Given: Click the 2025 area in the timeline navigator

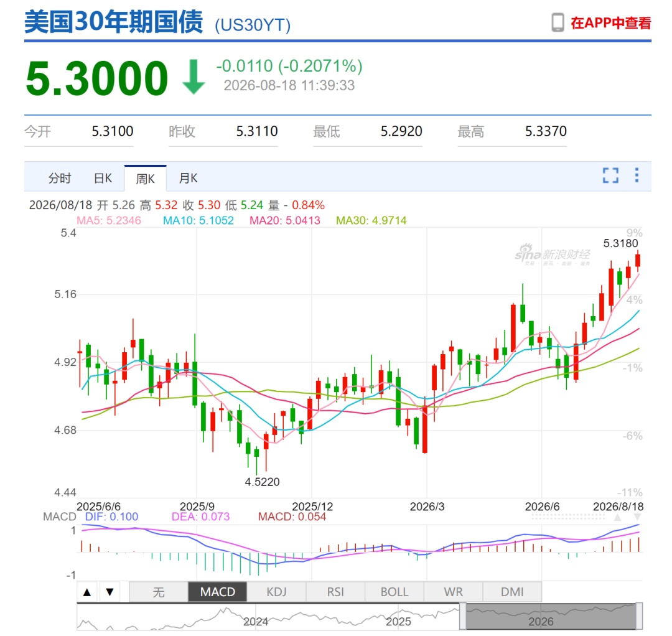Looking at the screenshot, I should pos(398,622).
